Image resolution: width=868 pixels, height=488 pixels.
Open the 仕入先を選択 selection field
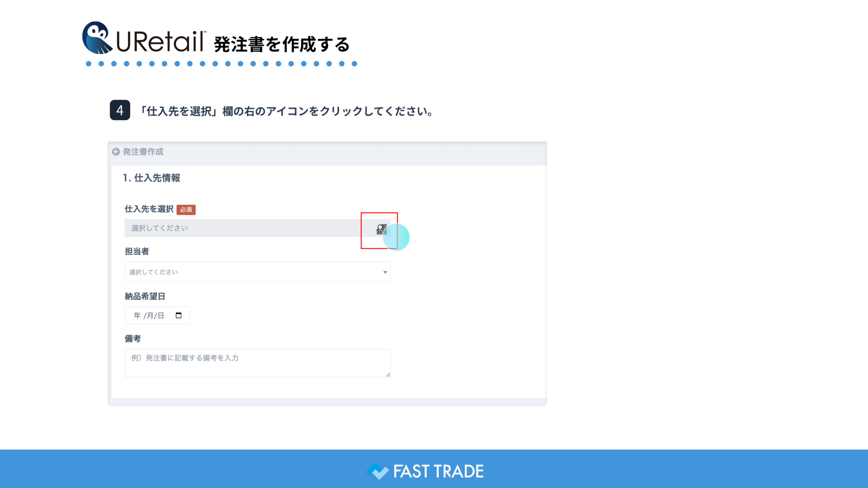click(244, 228)
